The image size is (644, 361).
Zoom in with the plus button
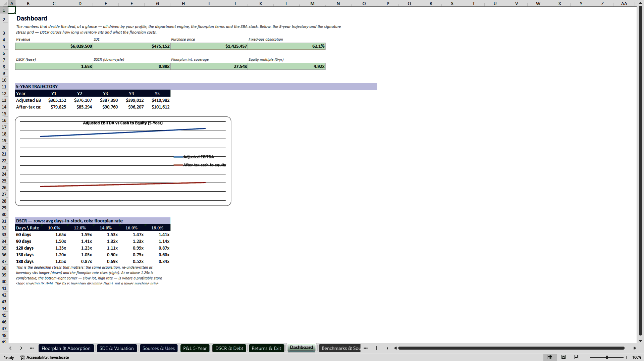[x=626, y=357]
